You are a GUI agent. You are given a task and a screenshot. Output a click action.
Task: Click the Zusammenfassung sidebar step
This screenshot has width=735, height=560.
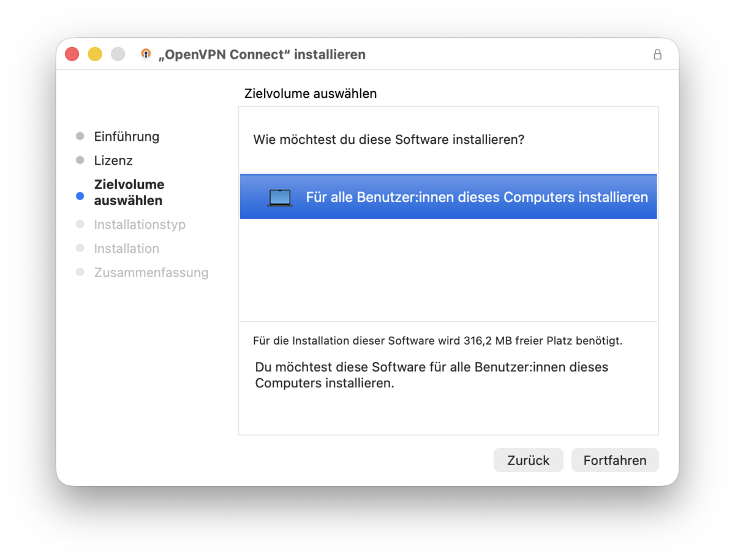pos(151,272)
